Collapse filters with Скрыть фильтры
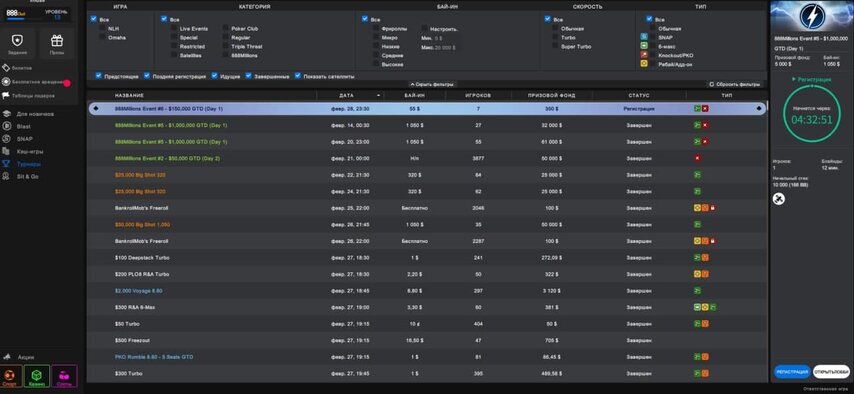Viewport: 854px width, 394px height. click(x=433, y=85)
